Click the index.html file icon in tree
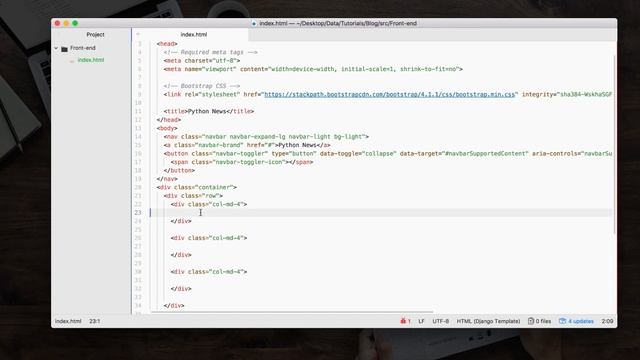The image size is (640, 360). pos(72,60)
